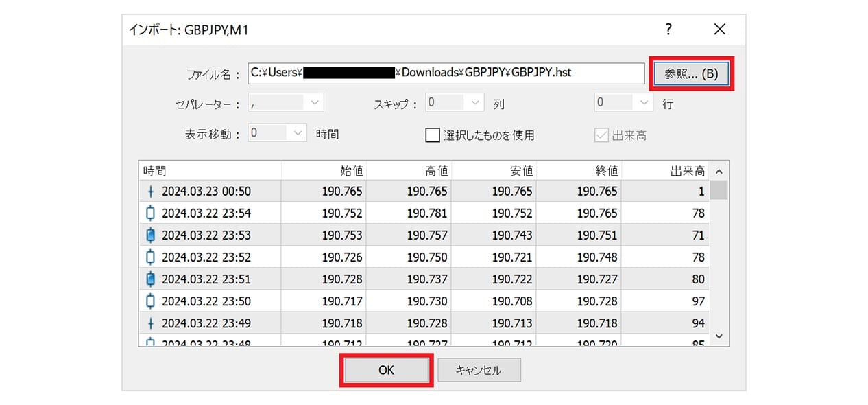Open the skip rows (行) dropdown

point(644,103)
